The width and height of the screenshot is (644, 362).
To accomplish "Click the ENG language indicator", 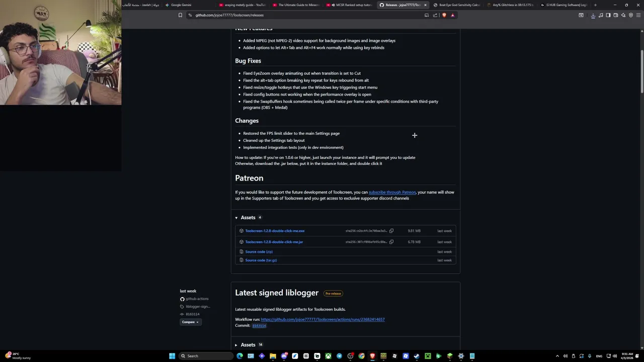I will click(599, 356).
